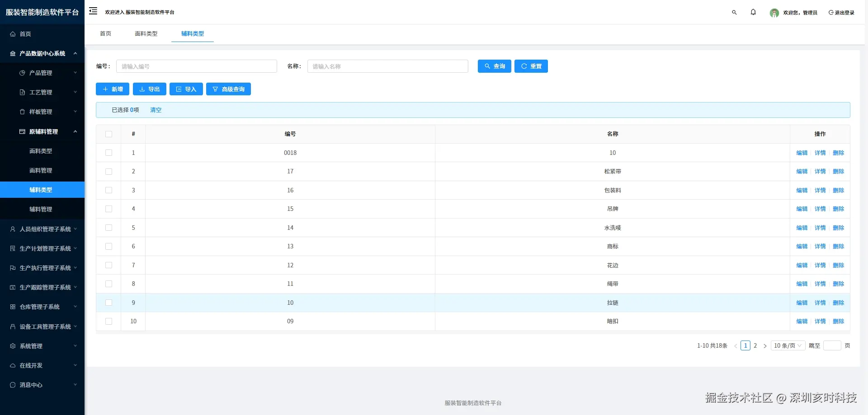Select the 辅料类型 tab
The height and width of the screenshot is (415, 868).
coord(193,33)
